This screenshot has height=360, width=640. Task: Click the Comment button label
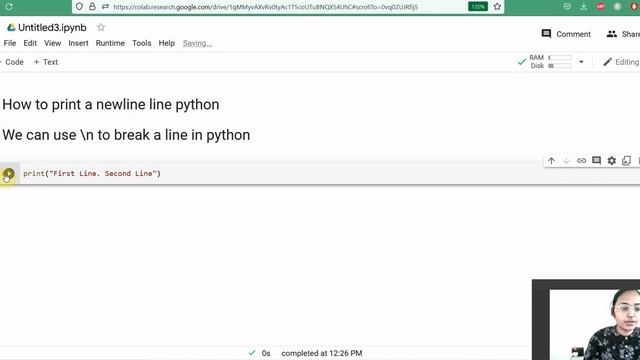coord(573,34)
